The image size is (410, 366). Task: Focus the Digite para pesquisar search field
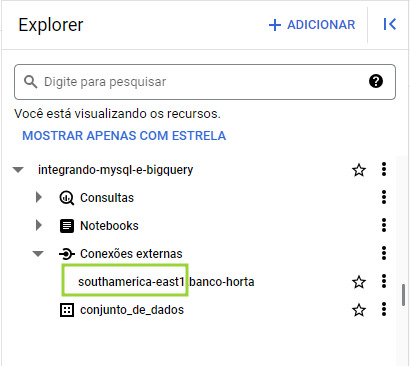[205, 82]
